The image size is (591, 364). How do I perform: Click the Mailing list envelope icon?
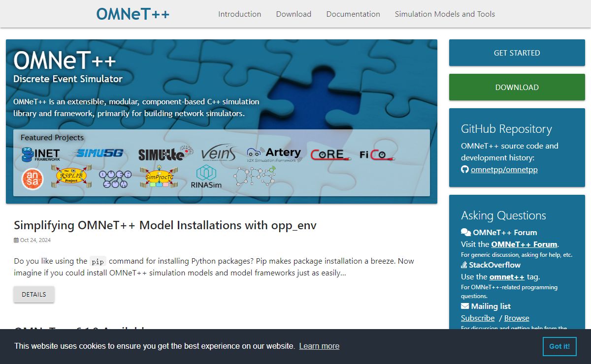tap(465, 306)
